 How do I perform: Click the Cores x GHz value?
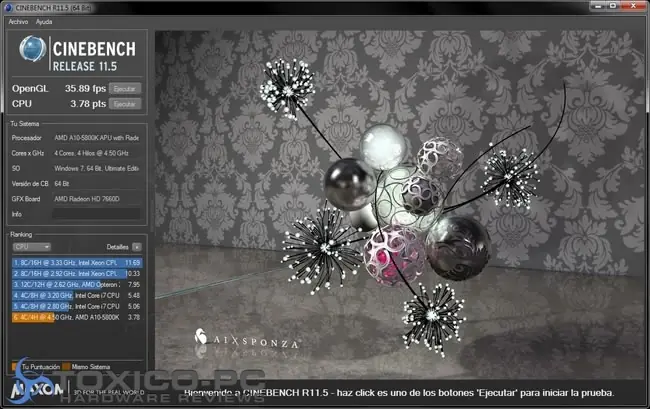[91, 153]
